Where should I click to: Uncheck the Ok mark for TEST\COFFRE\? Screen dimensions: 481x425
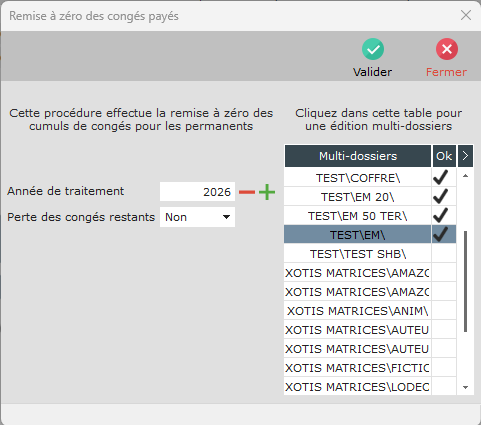(444, 177)
